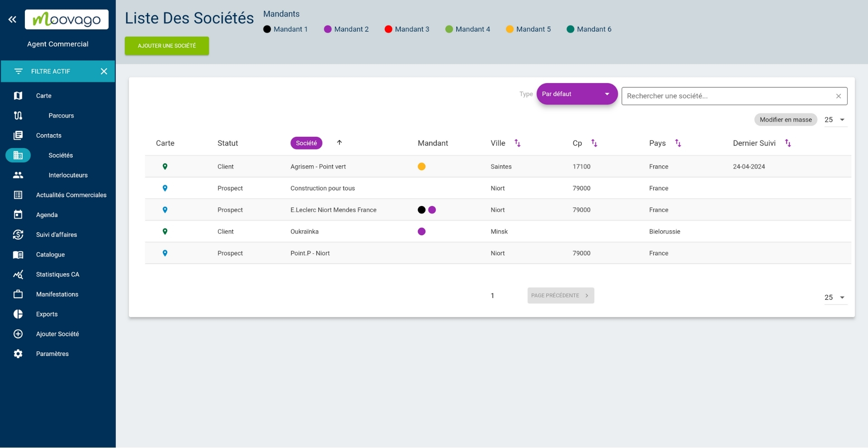The width and height of the screenshot is (868, 448).
Task: Open Statistiques CA chart icon
Action: pyautogui.click(x=18, y=275)
